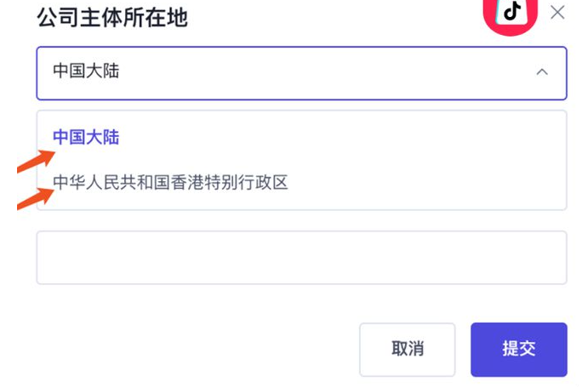Click the 公司主体所在地 dialog title

(112, 15)
